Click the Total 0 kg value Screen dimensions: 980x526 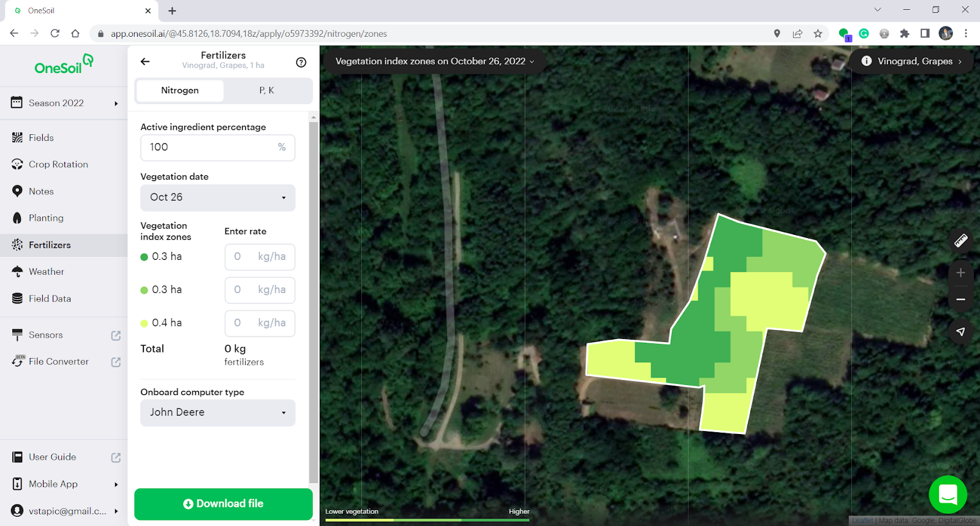(x=235, y=349)
